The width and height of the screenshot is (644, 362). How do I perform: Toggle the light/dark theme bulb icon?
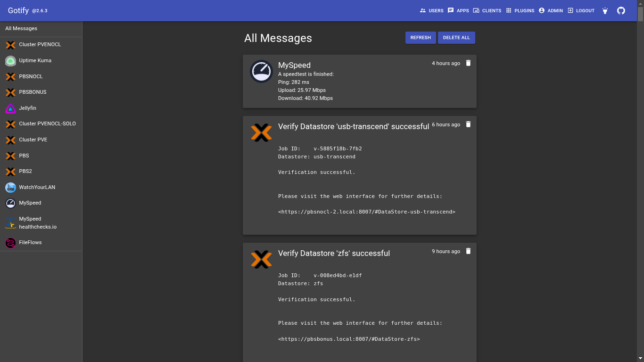point(605,10)
